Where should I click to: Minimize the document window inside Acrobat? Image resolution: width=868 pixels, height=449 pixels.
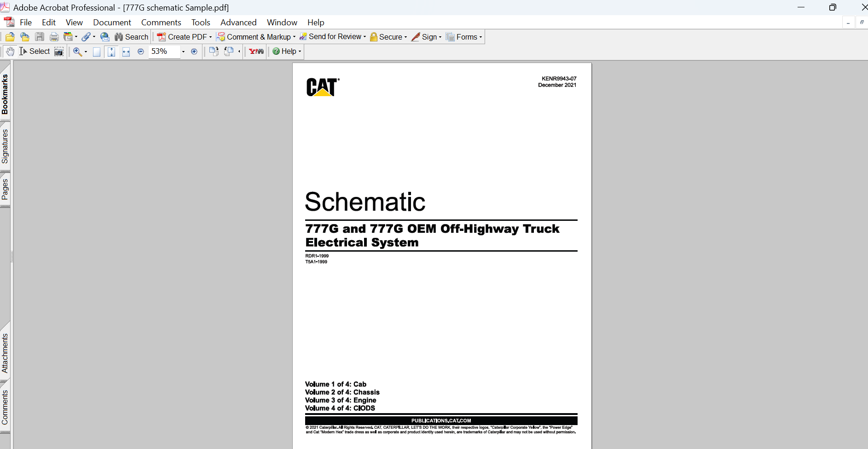pyautogui.click(x=848, y=23)
